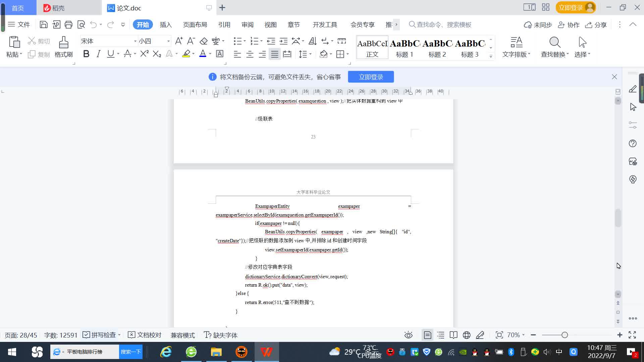Switch to 稻壳 tab
This screenshot has width=644, height=362.
tap(69, 8)
